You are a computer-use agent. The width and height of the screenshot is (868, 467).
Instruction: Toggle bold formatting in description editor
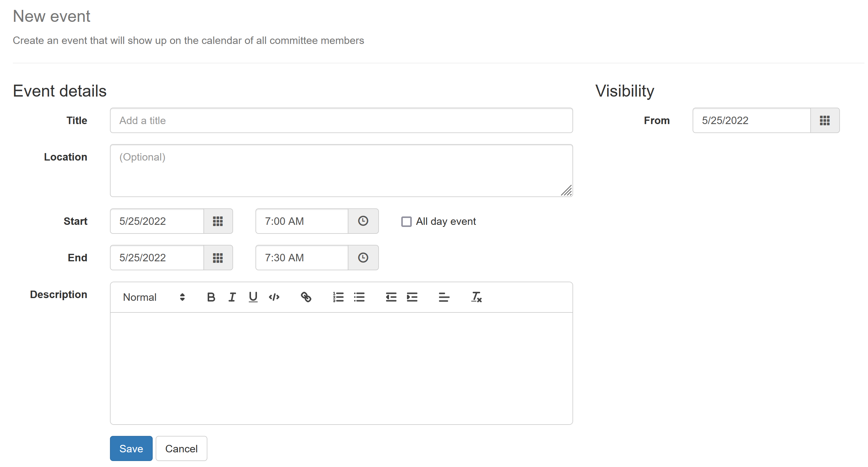(211, 297)
